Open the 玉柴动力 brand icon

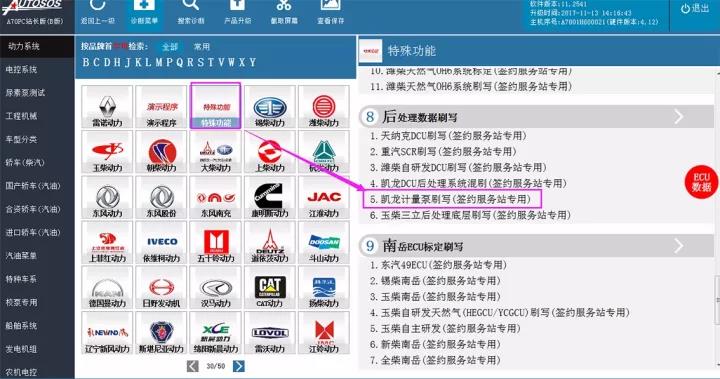tap(107, 152)
